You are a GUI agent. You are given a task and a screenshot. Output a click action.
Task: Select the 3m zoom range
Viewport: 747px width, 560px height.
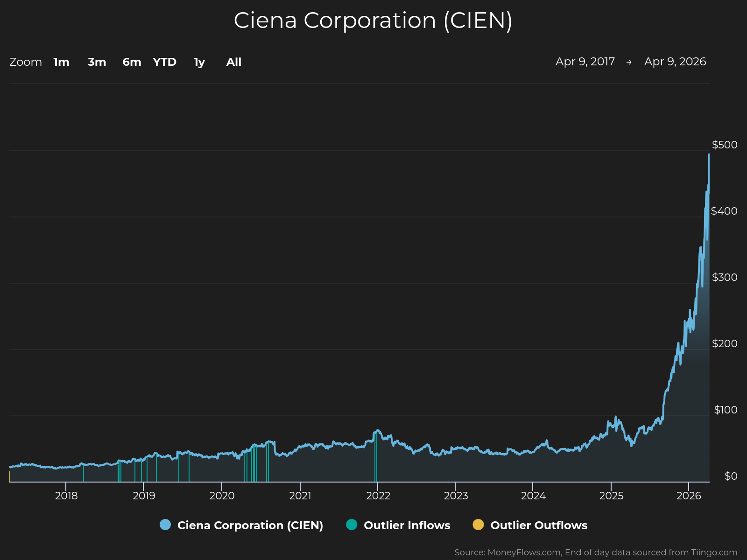97,62
